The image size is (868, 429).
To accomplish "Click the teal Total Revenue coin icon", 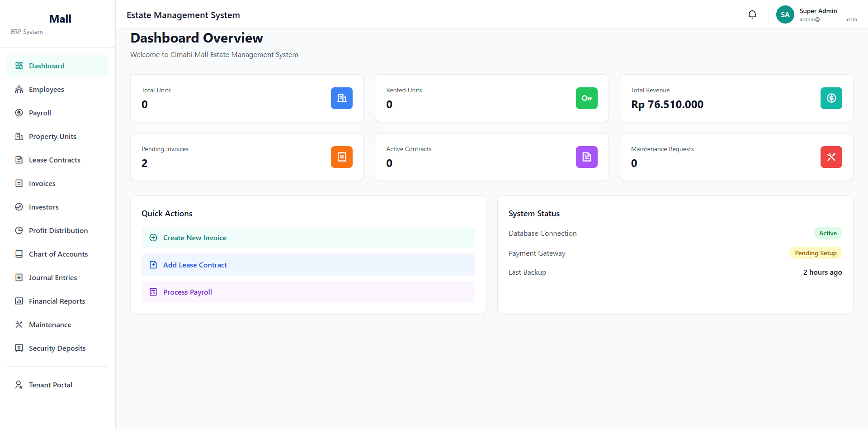I will [x=831, y=98].
